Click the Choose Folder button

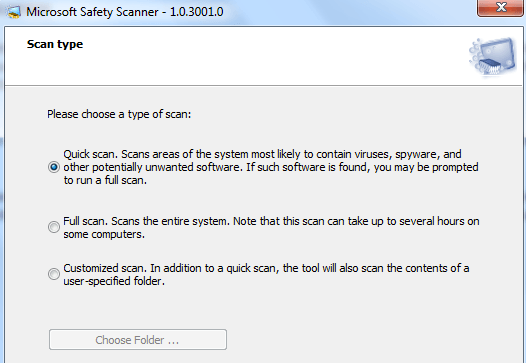[x=138, y=340]
